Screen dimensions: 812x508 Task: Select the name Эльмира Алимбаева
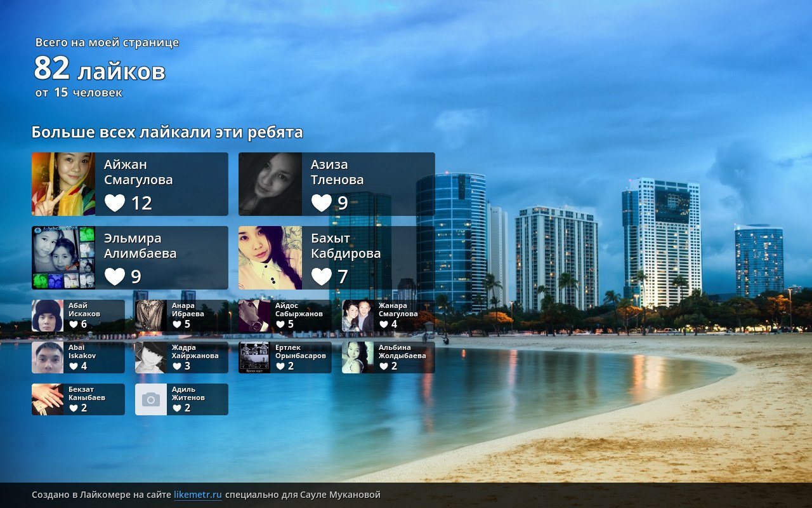140,246
